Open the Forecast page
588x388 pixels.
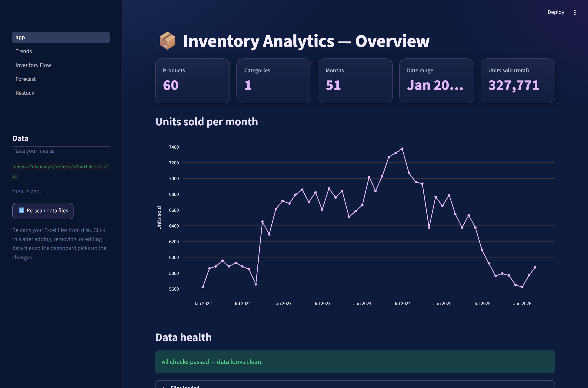[61, 79]
